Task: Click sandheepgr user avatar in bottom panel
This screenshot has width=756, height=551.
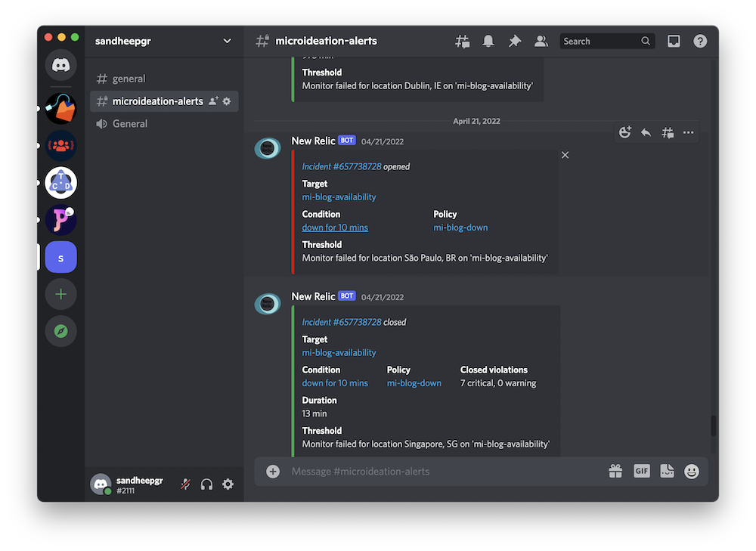Action: 101,484
